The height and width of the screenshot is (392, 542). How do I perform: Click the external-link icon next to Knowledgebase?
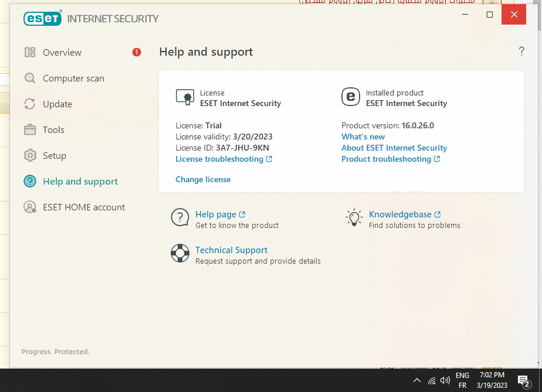(438, 214)
